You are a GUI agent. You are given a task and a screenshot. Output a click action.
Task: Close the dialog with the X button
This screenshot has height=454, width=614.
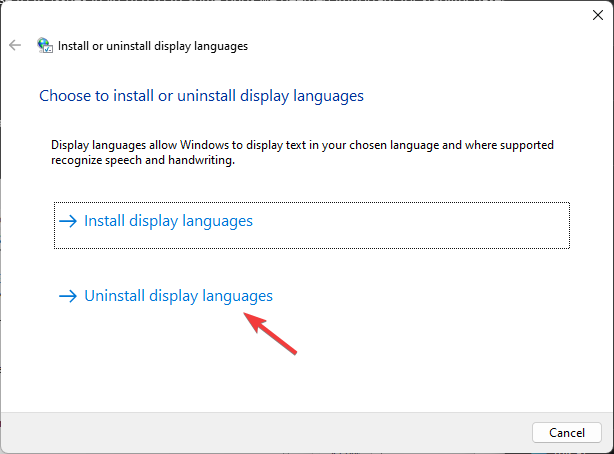(598, 15)
